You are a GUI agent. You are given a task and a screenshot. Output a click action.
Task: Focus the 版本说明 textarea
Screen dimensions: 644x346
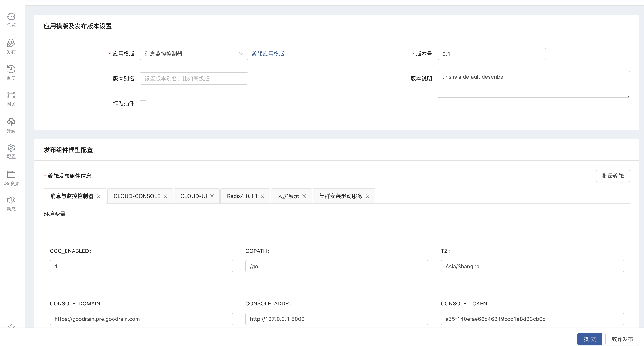pyautogui.click(x=534, y=84)
